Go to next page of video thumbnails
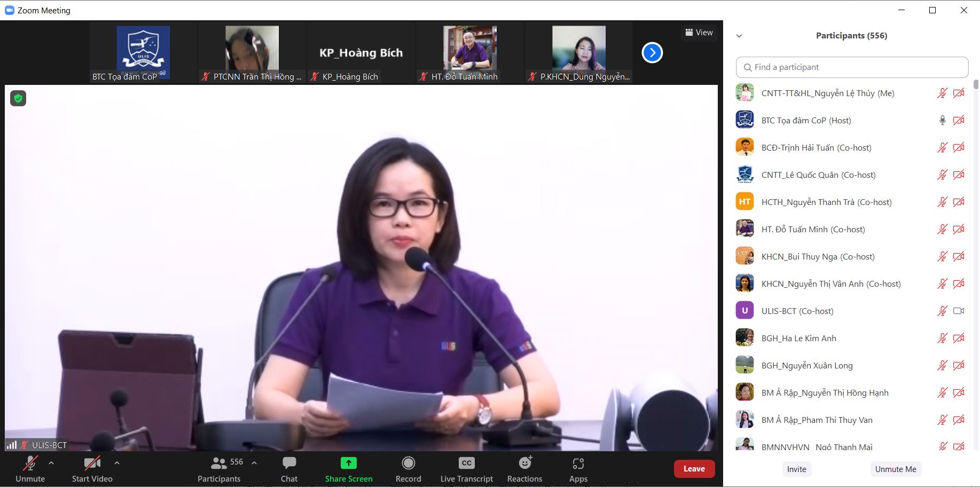This screenshot has height=487, width=980. (x=652, y=52)
